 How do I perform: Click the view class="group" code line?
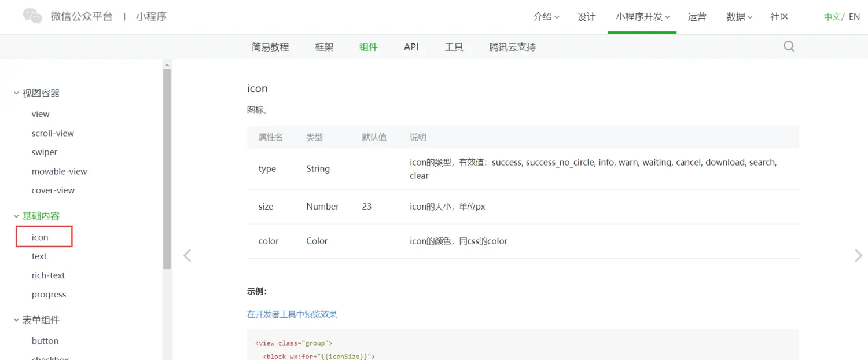(294, 343)
